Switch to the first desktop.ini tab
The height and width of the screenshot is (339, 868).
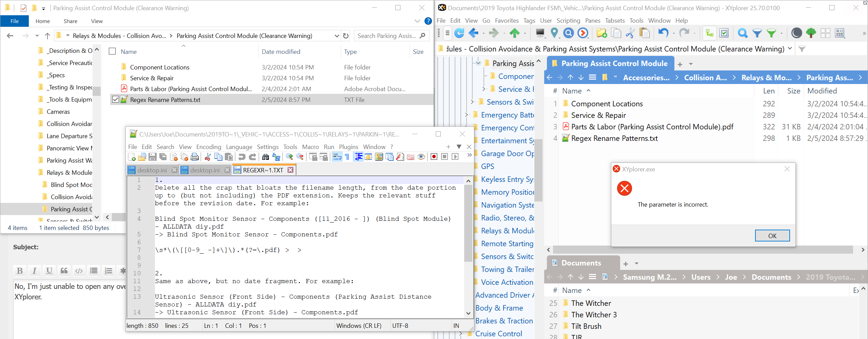[x=152, y=170]
